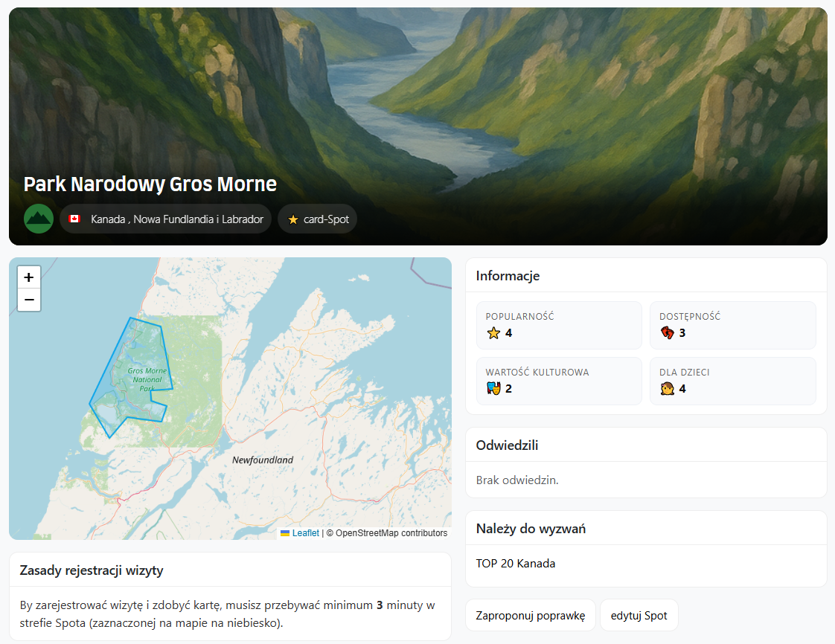This screenshot has width=835, height=644.
Task: Zoom out on the map
Action: click(29, 300)
